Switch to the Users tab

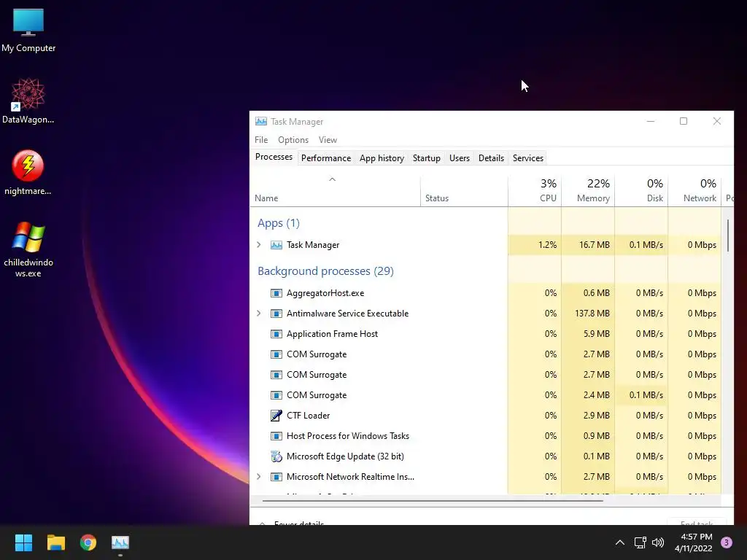click(460, 158)
